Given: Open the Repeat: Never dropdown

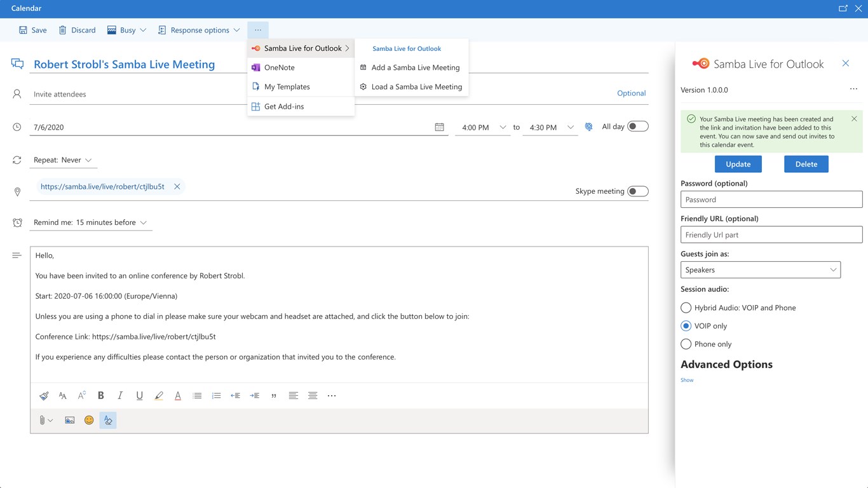Looking at the screenshot, I should [64, 160].
